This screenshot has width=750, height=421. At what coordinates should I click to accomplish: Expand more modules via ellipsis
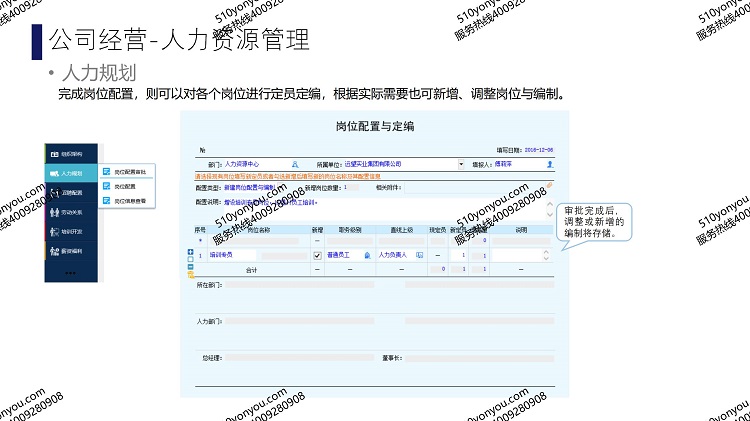[70, 272]
